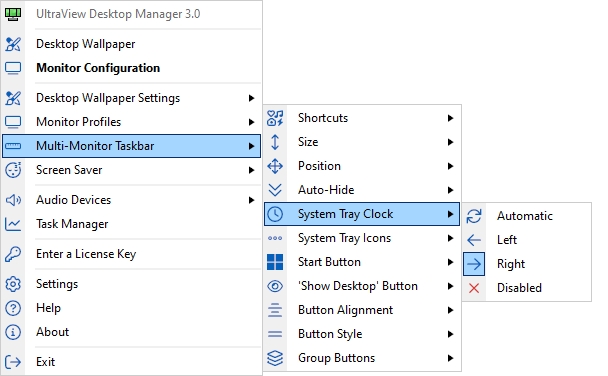Open Task Manager from the menu
608x376 pixels.
coord(131,224)
